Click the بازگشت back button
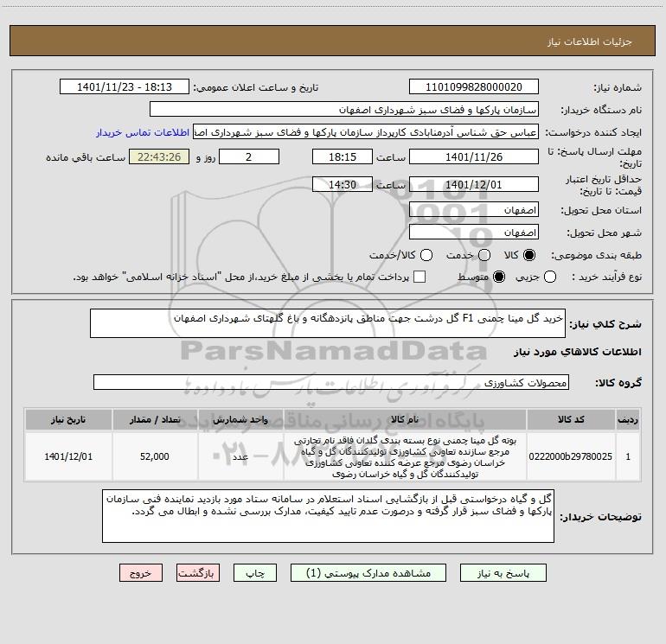The width and height of the screenshot is (666, 644). 198,573
